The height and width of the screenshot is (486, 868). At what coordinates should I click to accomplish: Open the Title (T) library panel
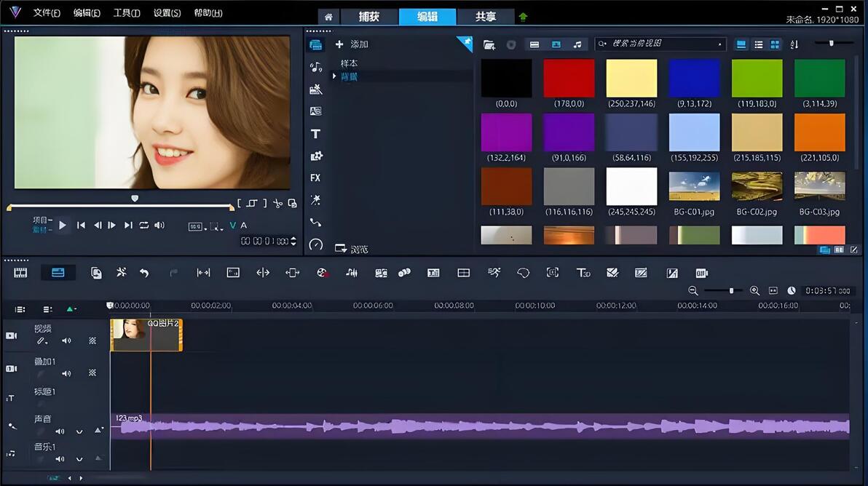(315, 134)
